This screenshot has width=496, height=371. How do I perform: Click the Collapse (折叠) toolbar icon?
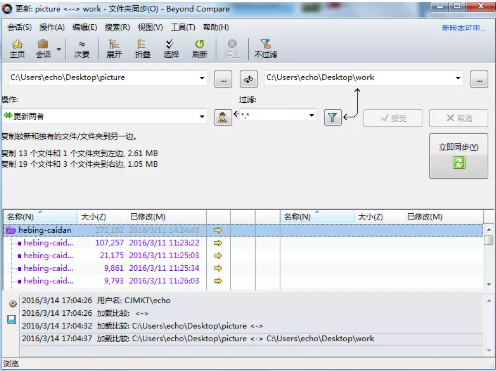coord(143,49)
